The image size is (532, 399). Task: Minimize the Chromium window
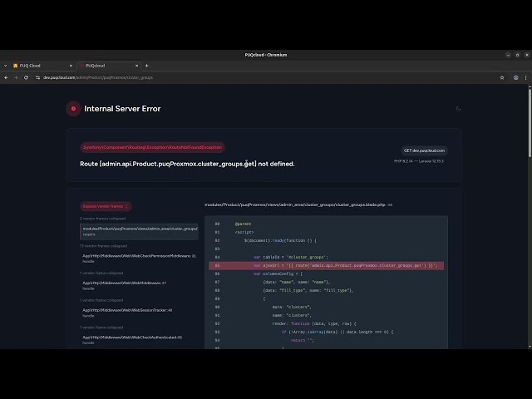coord(508,55)
